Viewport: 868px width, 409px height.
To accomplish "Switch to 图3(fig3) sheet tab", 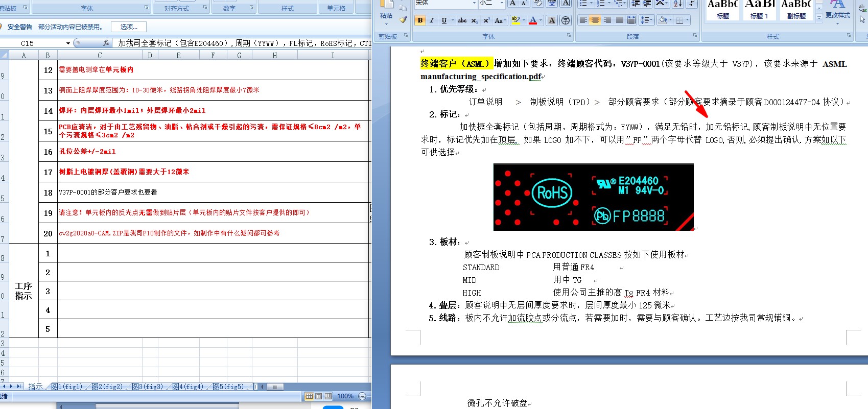I will pos(148,387).
